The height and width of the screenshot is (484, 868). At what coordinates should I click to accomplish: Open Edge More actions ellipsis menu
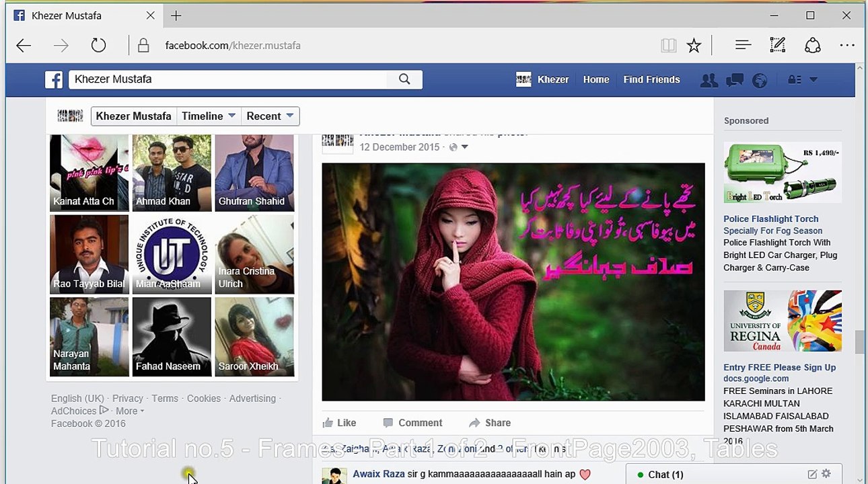[x=847, y=46]
